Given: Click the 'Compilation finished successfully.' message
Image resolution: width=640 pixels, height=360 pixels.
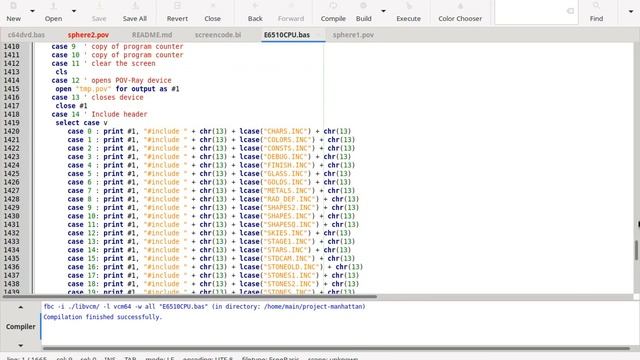Looking at the screenshot, I should pos(103,317).
